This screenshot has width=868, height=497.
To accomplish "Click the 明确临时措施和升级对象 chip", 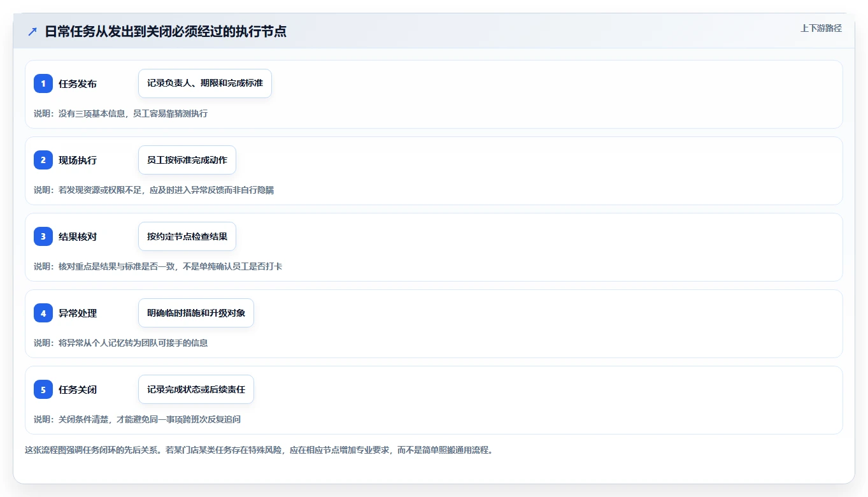I will click(x=196, y=313).
